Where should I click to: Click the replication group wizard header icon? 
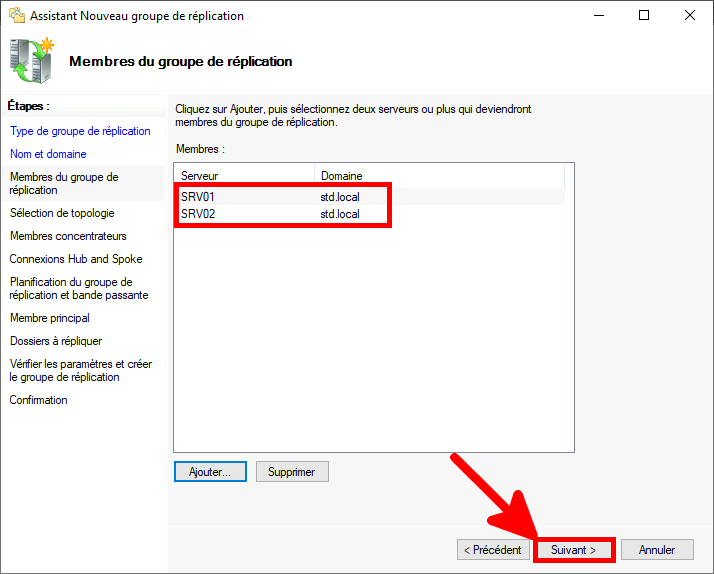[33, 61]
